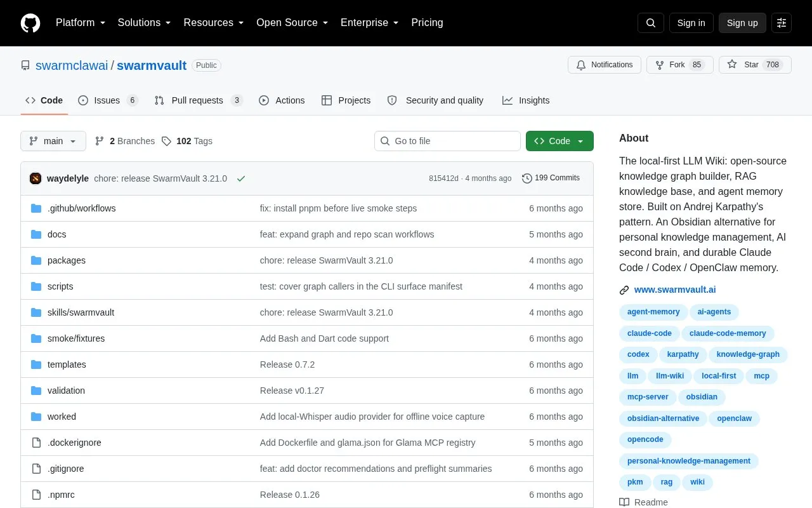Open the packages folder
Image resolution: width=812 pixels, height=508 pixels.
coord(67,260)
